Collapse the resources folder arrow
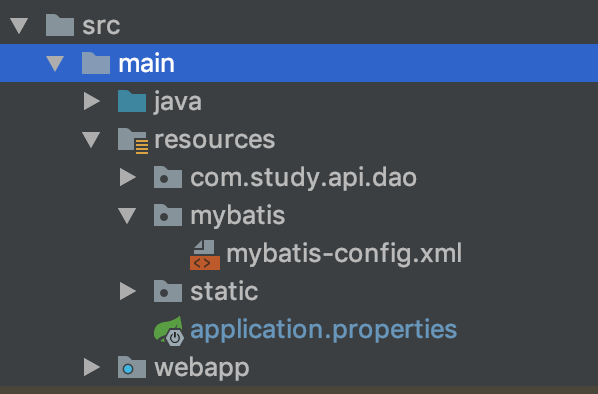 91,140
